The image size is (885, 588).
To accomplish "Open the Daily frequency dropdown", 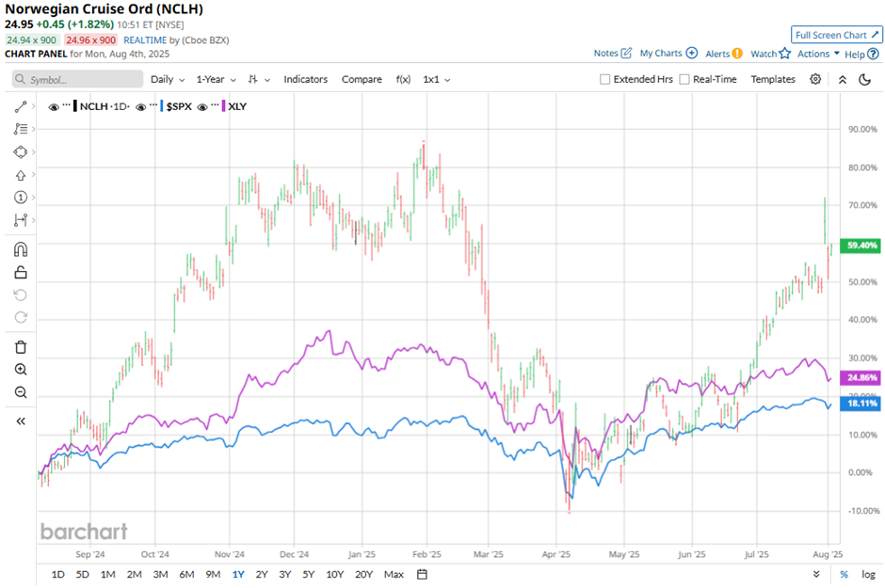I will 168,79.
